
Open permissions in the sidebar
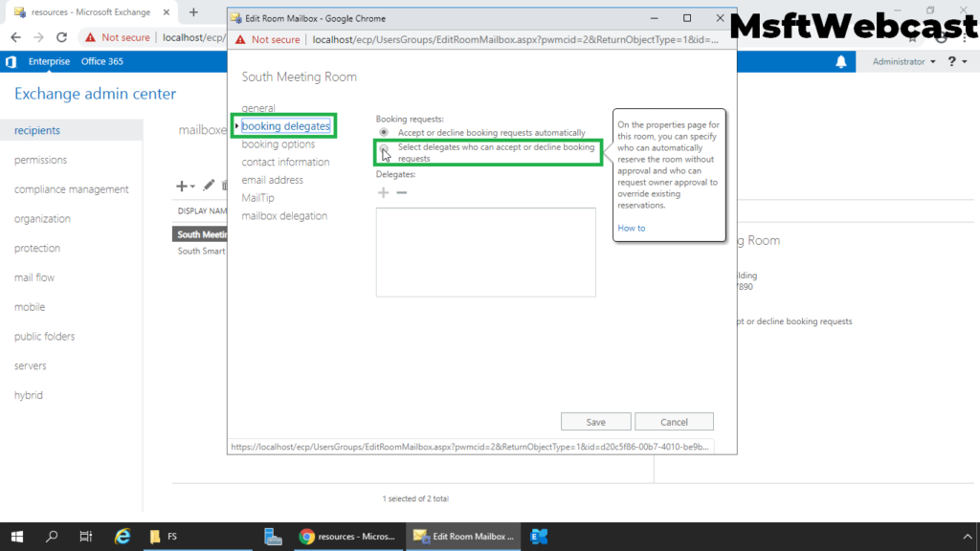point(40,160)
